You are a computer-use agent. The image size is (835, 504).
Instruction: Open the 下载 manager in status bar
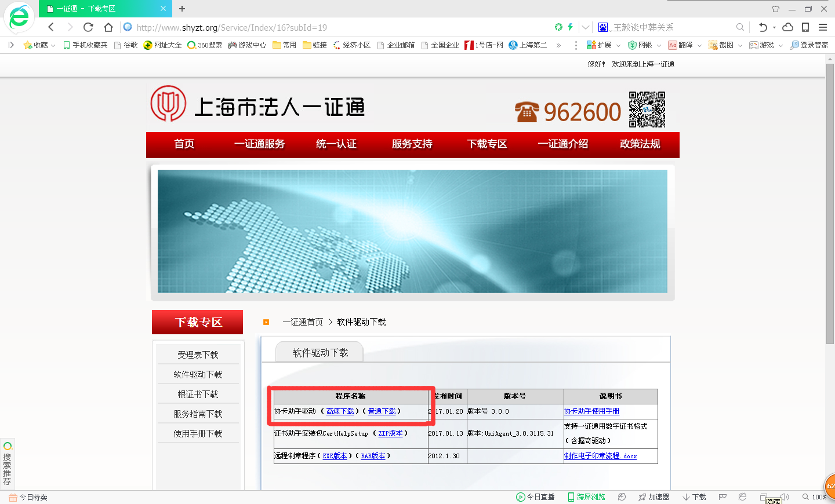tap(694, 497)
